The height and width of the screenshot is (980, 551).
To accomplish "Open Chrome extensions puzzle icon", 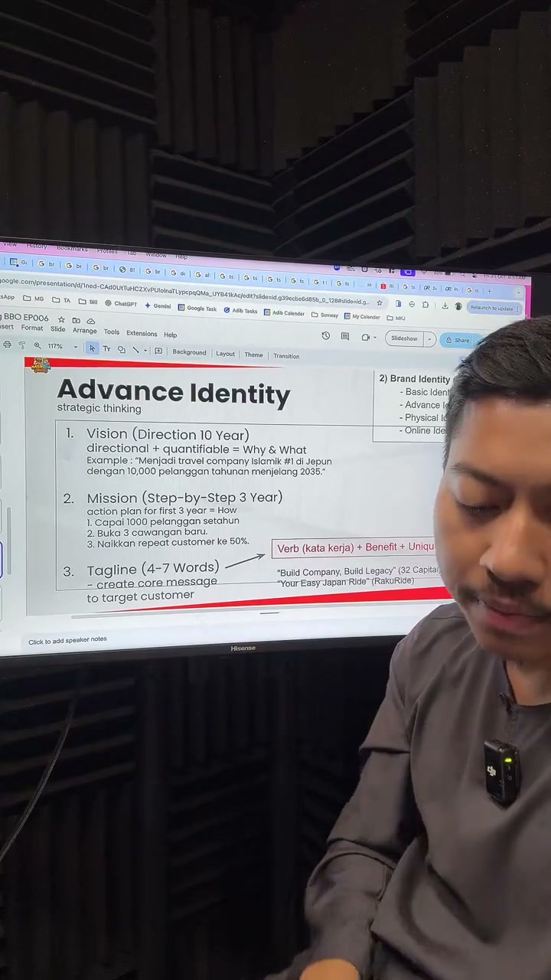I will [425, 305].
